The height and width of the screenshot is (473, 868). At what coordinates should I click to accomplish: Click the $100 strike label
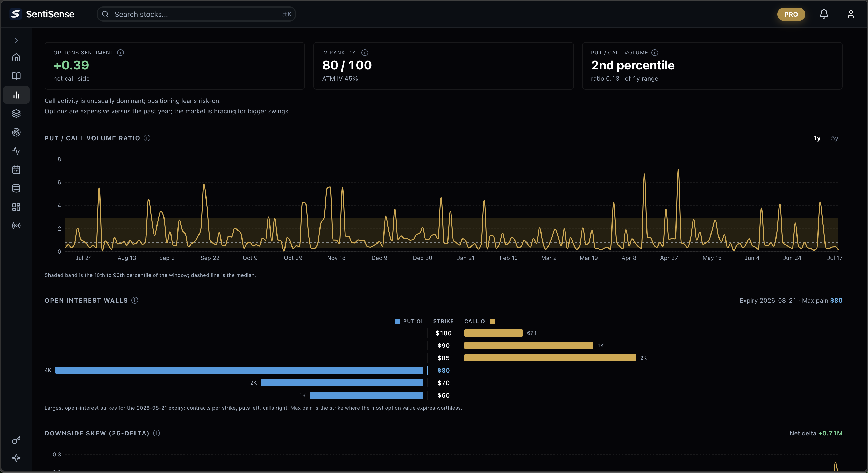443,333
